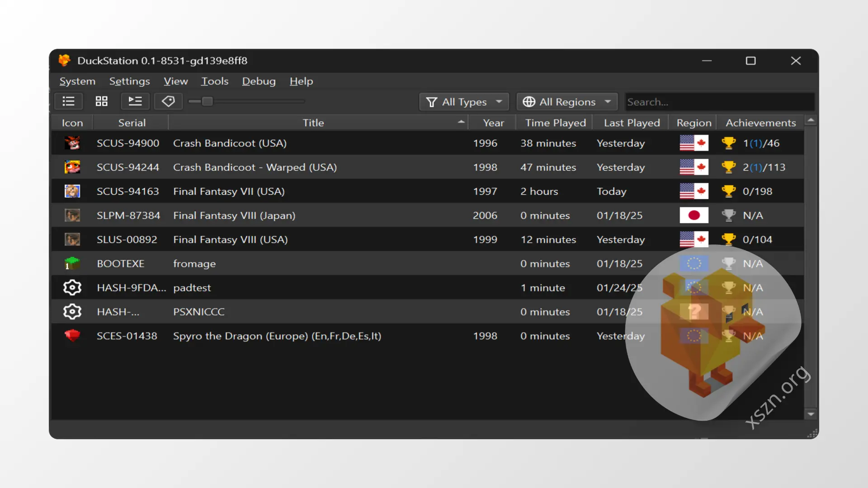Select the Crash Bandicoot (USA) title
Viewport: 868px width, 488px height.
coord(230,143)
